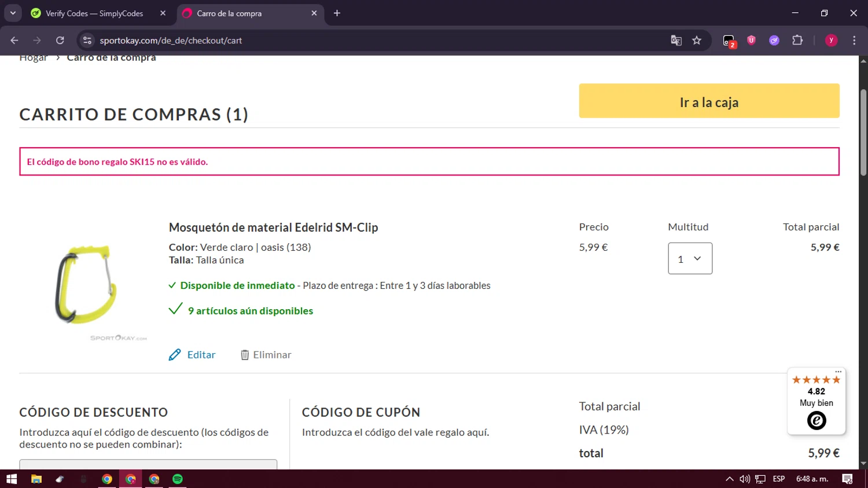
Task: Show hidden system tray icons
Action: tap(730, 479)
